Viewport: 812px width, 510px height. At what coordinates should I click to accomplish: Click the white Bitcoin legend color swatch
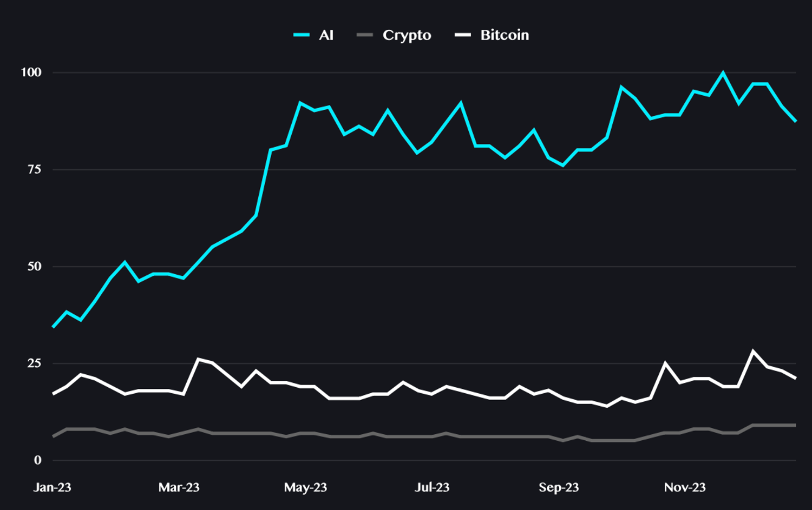pyautogui.click(x=462, y=35)
